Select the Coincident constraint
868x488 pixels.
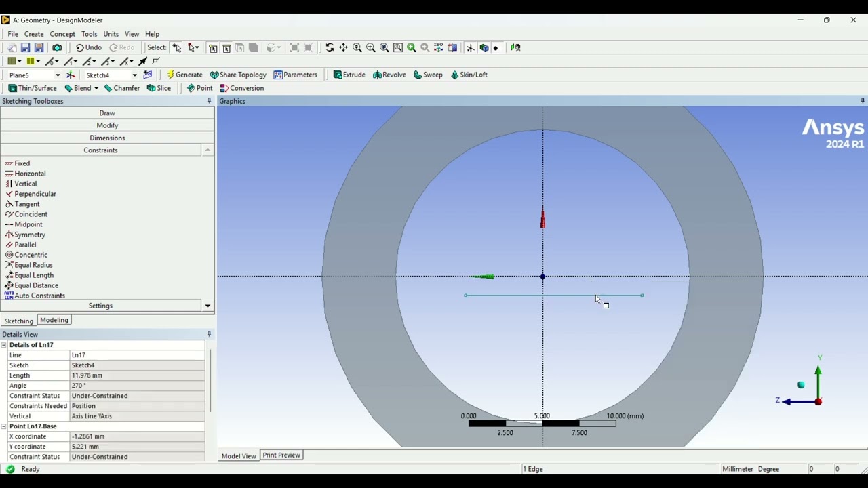(x=26, y=214)
